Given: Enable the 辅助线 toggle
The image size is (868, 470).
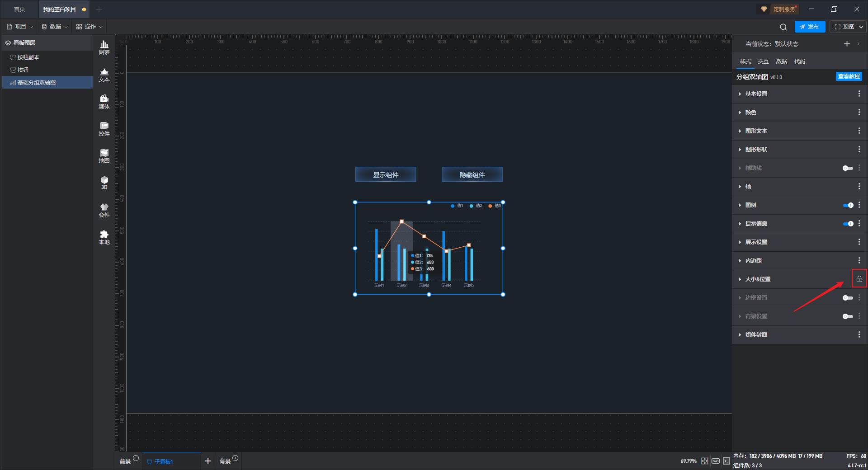Looking at the screenshot, I should [848, 168].
